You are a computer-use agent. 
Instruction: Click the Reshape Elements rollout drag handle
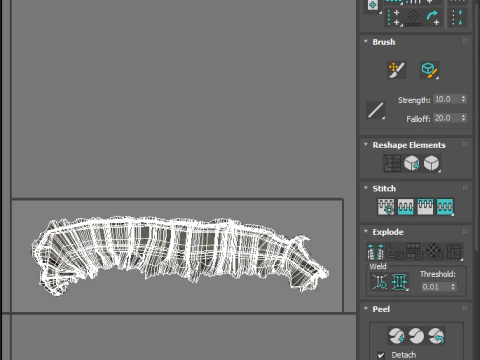(465, 144)
